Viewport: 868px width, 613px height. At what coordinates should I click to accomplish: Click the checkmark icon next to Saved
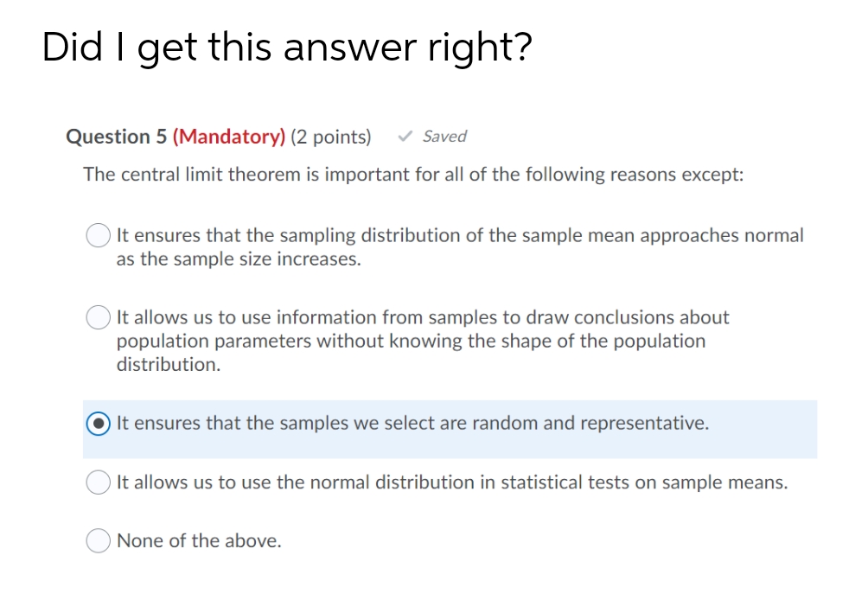click(405, 136)
